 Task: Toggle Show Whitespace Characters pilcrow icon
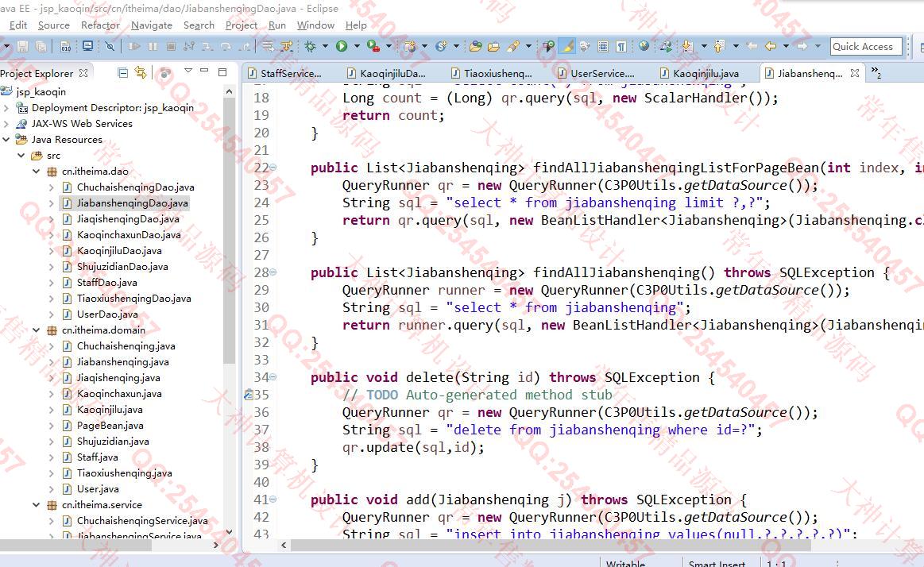pos(621,46)
